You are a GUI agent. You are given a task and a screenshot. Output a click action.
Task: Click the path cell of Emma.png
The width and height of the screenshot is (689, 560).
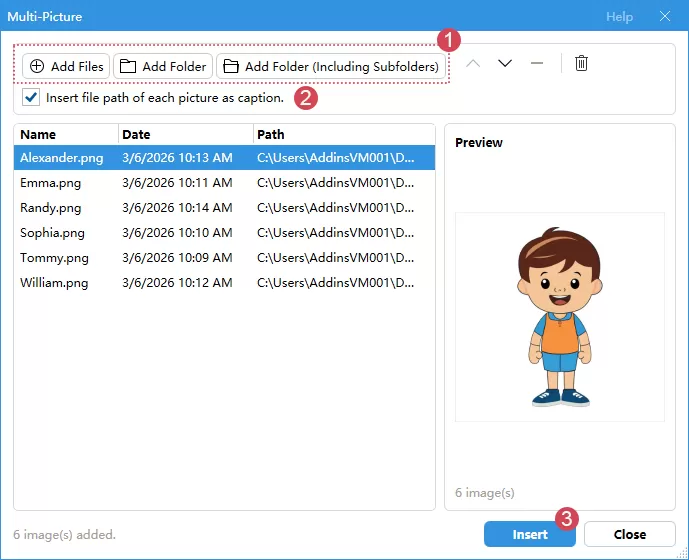point(336,183)
